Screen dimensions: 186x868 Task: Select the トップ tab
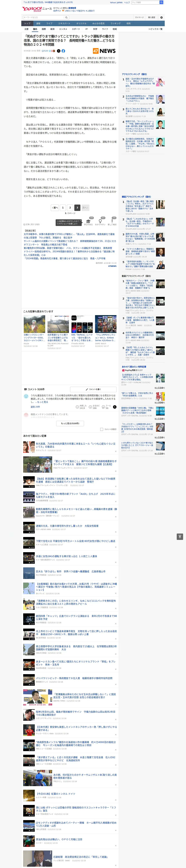click(27, 24)
